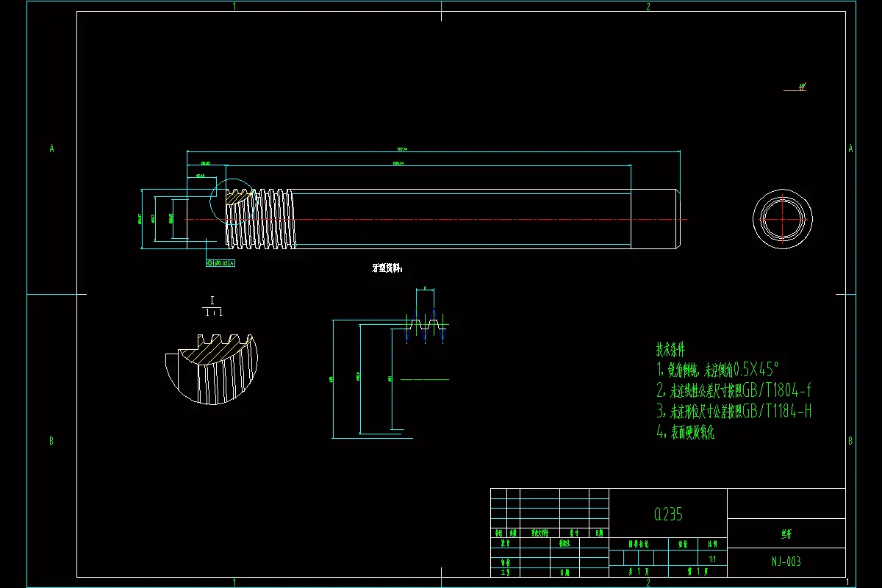Viewport: 882px width, 588px height.
Task: Select the drawing number NJ-003
Action: [786, 562]
